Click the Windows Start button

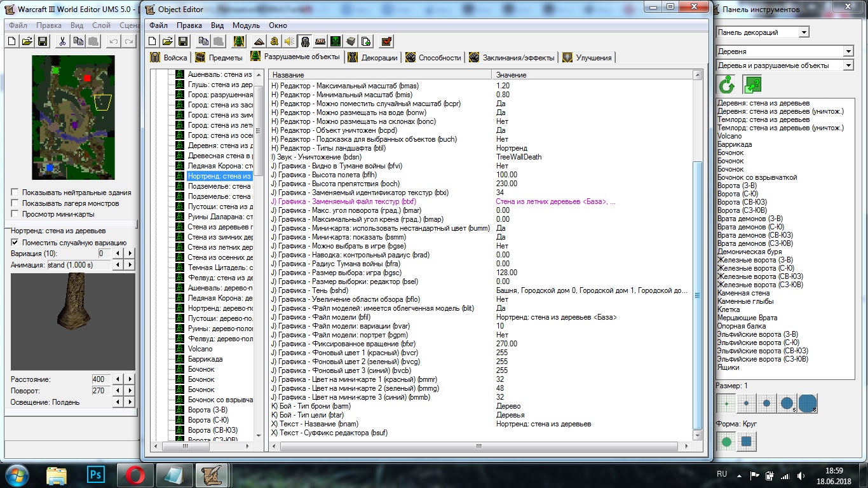tap(16, 475)
